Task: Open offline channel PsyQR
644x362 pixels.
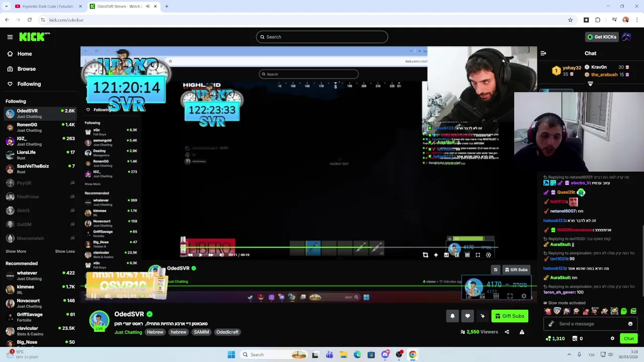Action: 40,183
